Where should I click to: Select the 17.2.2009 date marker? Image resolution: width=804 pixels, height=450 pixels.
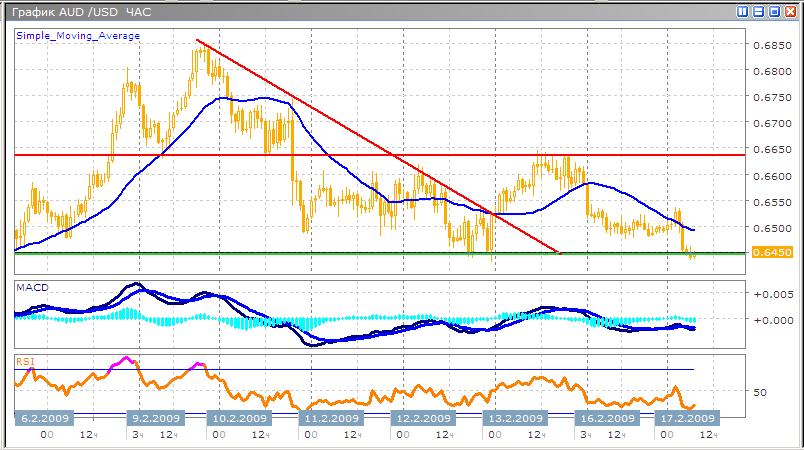[x=683, y=418]
